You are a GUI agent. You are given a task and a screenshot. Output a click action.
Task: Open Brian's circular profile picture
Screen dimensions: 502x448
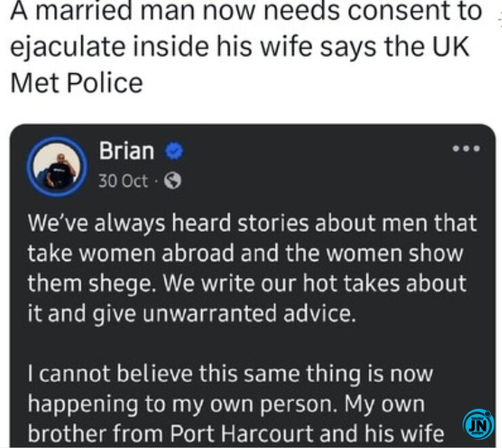(57, 164)
